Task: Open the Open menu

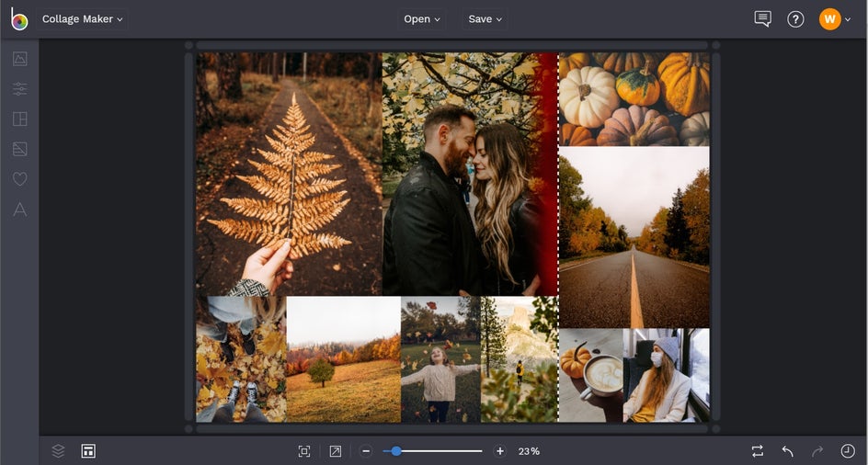Action: 422,19
